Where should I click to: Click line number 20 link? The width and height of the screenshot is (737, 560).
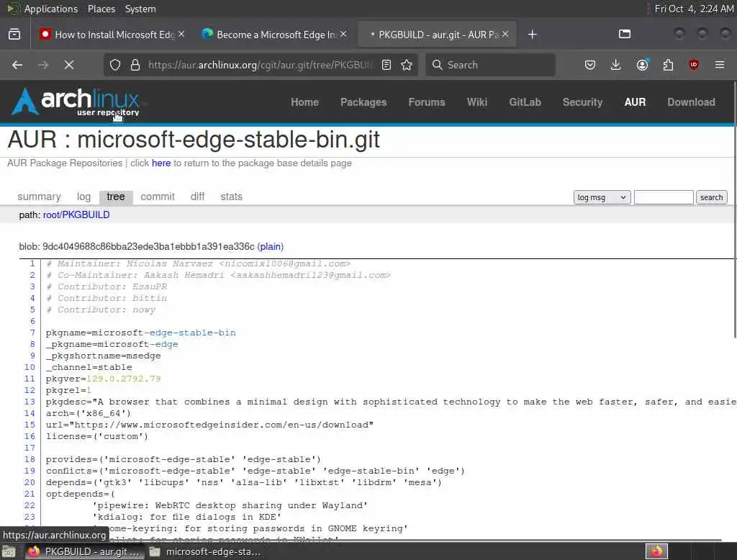pyautogui.click(x=30, y=482)
